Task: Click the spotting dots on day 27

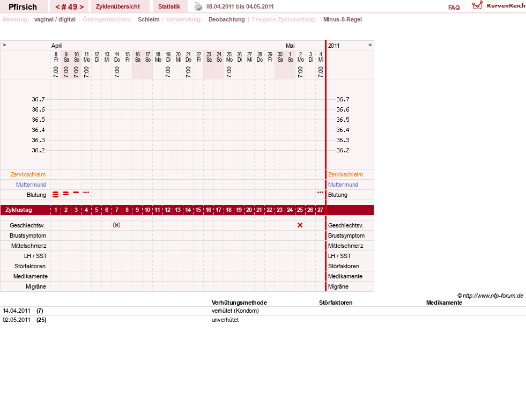Action: 320,192
